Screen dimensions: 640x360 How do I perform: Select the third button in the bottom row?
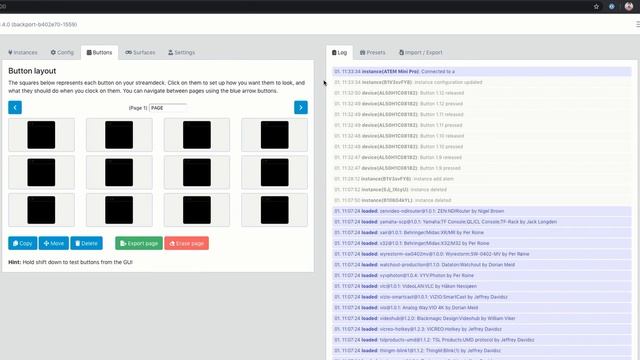197,210
